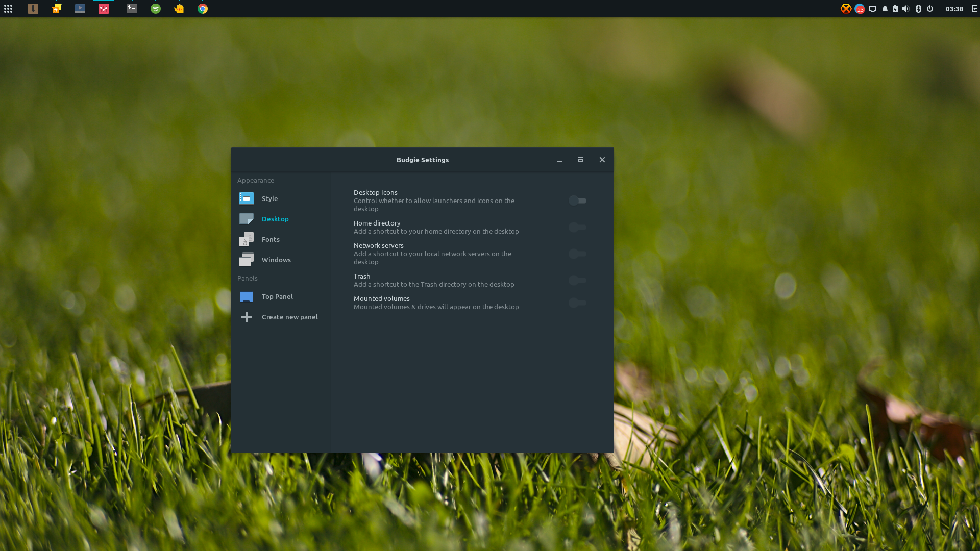
Task: Open Google Chrome from the panel
Action: [203, 9]
